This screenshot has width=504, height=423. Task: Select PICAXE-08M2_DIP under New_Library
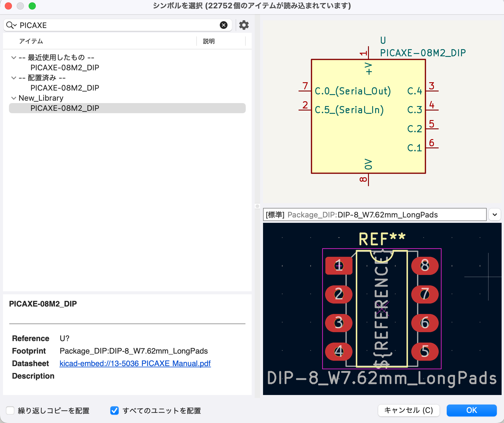click(x=127, y=108)
